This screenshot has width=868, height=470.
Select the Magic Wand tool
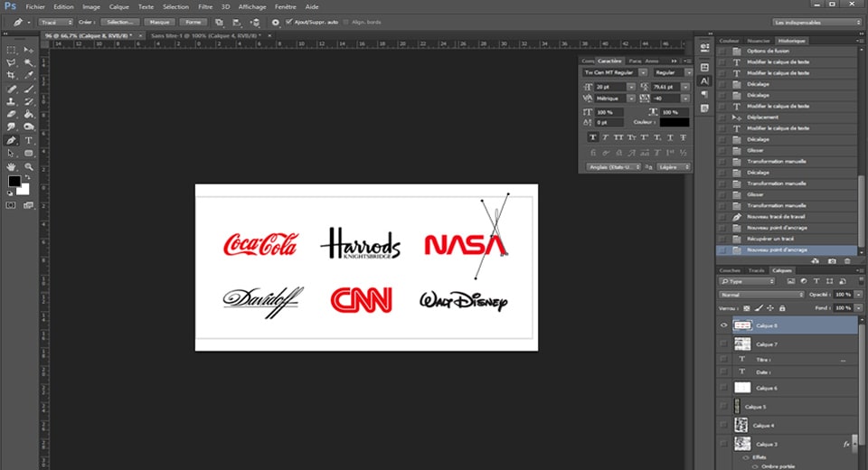(x=29, y=62)
